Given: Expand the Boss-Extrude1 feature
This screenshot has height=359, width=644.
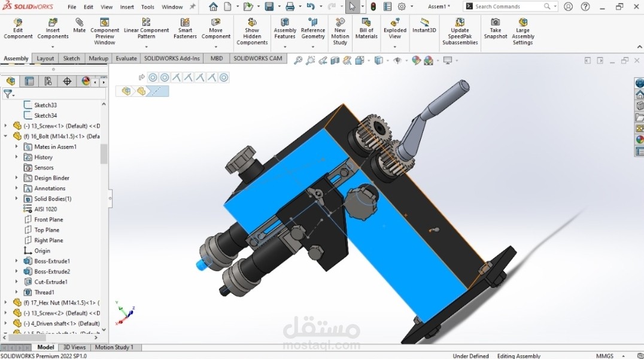Looking at the screenshot, I should 16,261.
